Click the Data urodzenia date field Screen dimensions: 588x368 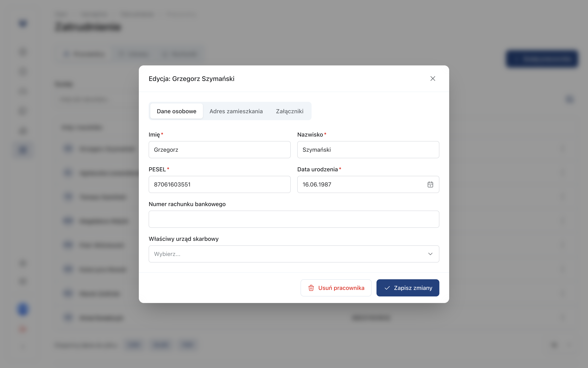[x=368, y=185]
